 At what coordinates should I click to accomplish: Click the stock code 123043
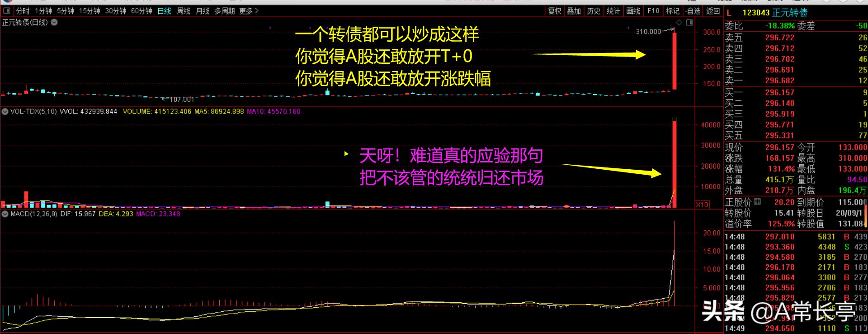click(x=756, y=13)
